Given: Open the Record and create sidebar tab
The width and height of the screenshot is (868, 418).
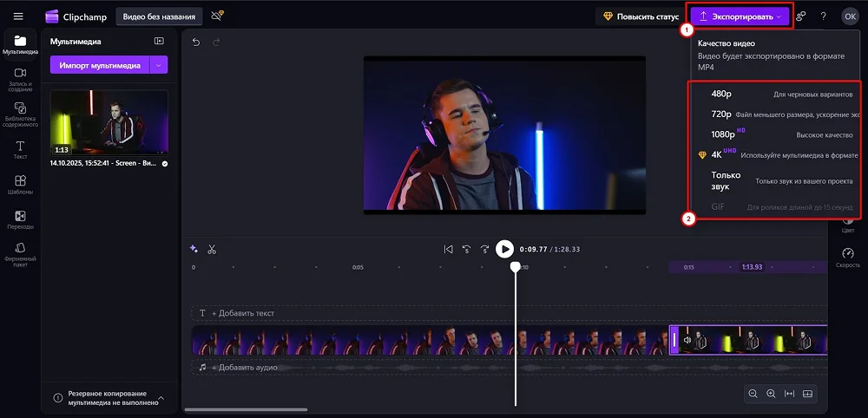Looking at the screenshot, I should pyautogui.click(x=19, y=78).
